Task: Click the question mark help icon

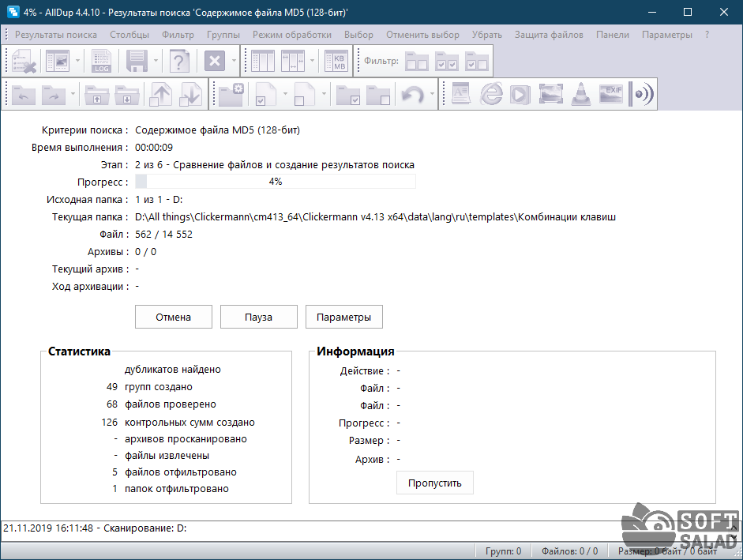Action: point(180,62)
